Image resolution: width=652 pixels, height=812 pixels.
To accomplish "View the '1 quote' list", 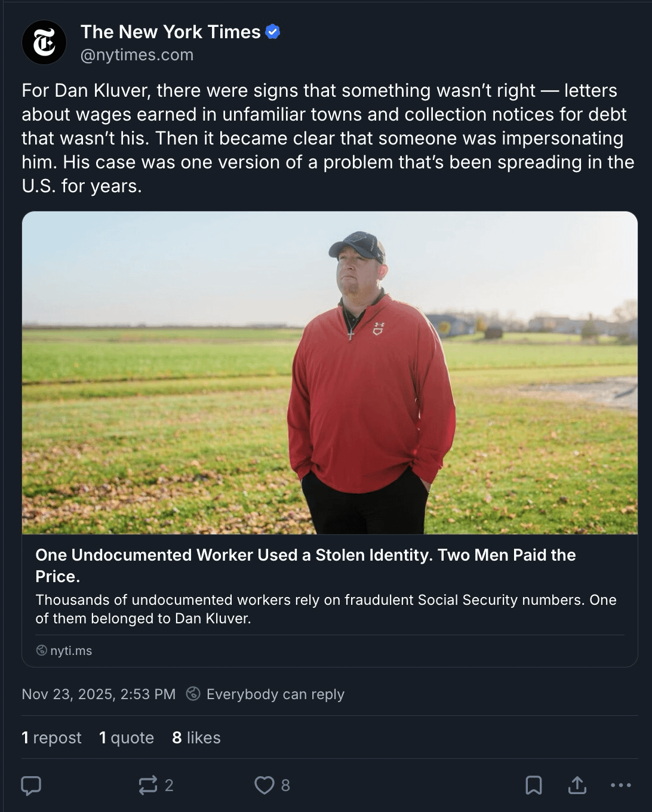I will click(127, 737).
